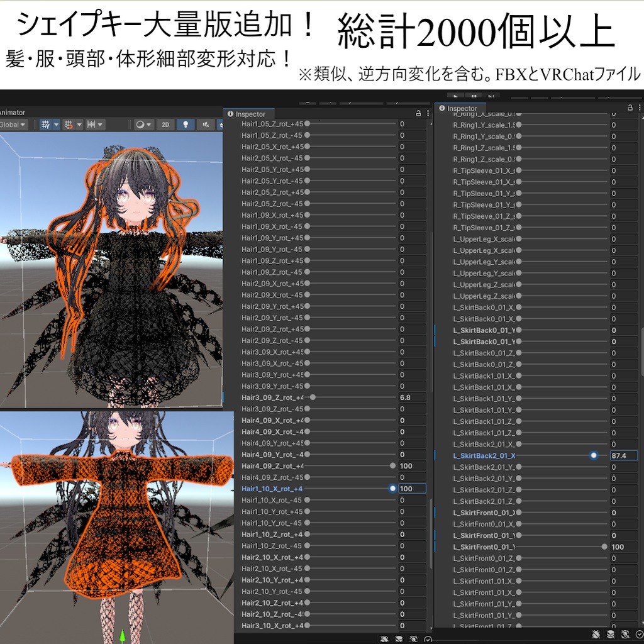Open the left Inspector's kebab menu
This screenshot has width=644, height=644.
coord(428,113)
